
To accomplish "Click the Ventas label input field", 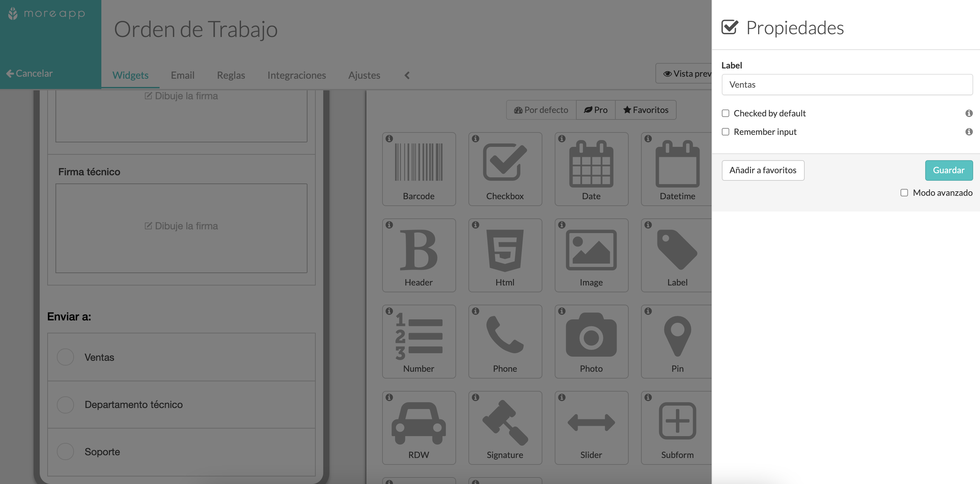I will coord(847,84).
